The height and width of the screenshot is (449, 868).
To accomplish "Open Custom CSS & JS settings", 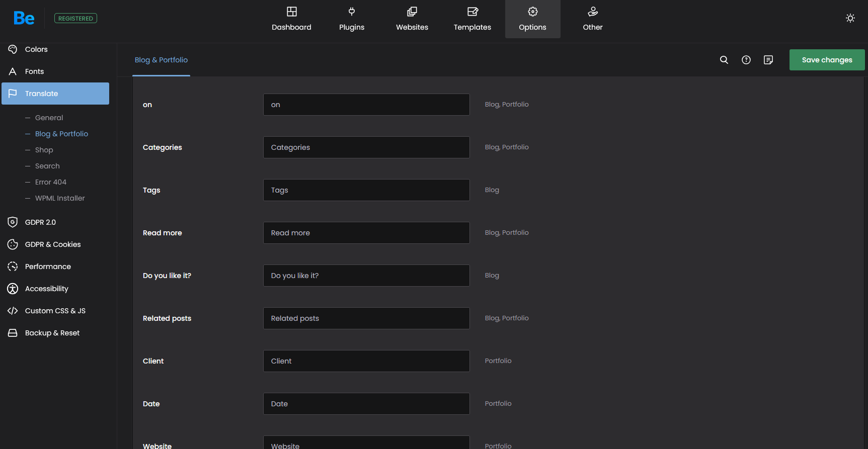I will (x=55, y=311).
